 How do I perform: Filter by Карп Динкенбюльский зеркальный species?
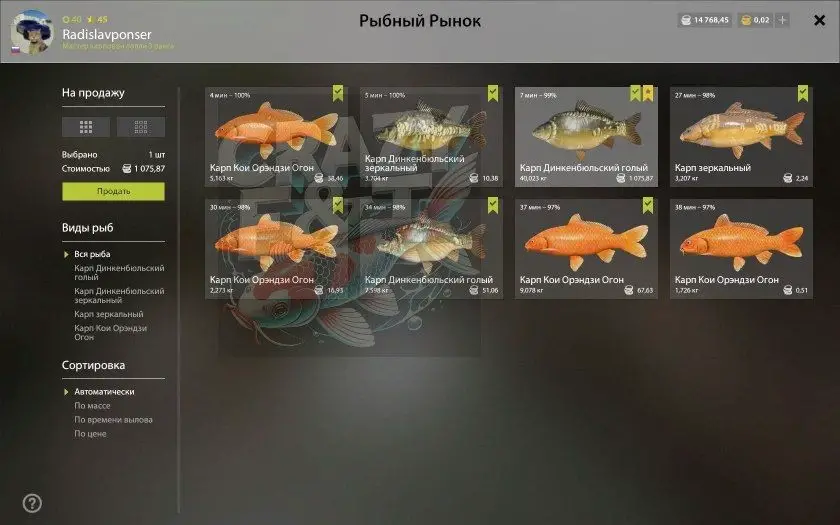tap(119, 296)
